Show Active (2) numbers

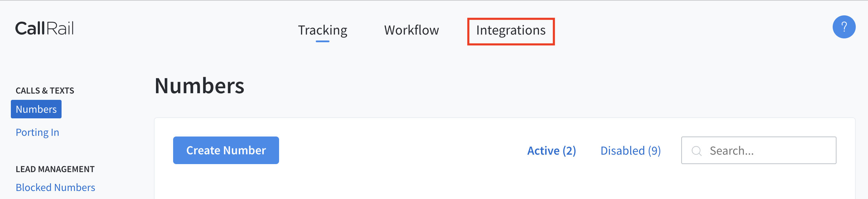point(552,151)
